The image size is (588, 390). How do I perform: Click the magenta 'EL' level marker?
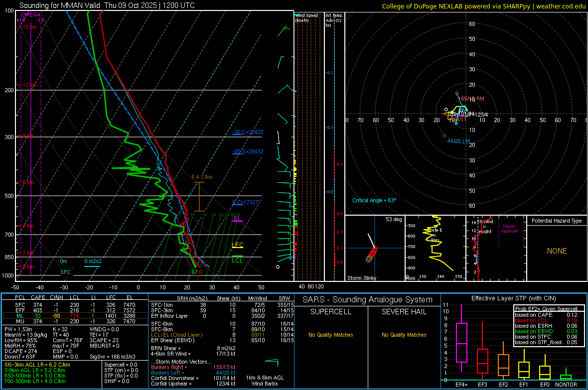click(x=237, y=218)
